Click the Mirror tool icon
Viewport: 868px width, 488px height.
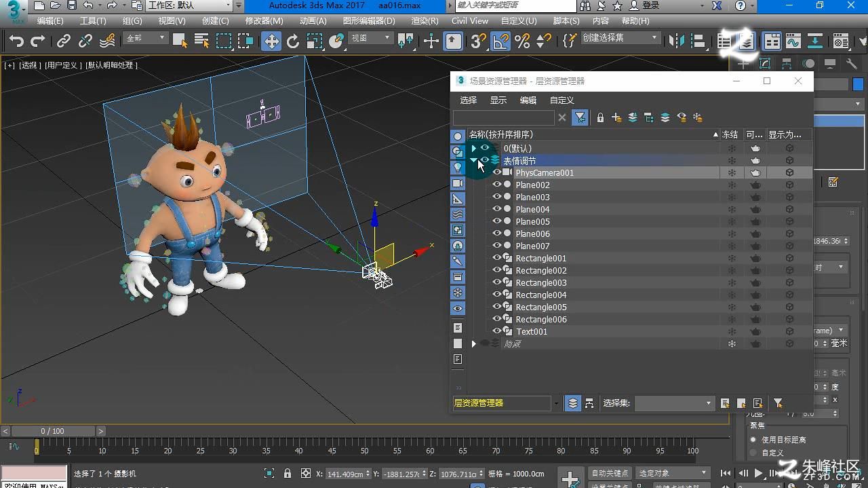point(677,41)
